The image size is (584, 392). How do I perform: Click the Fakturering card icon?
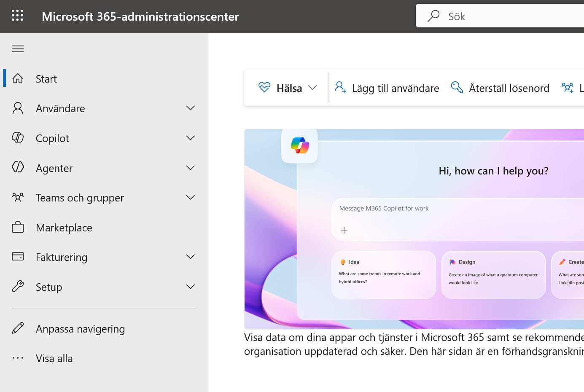click(18, 257)
